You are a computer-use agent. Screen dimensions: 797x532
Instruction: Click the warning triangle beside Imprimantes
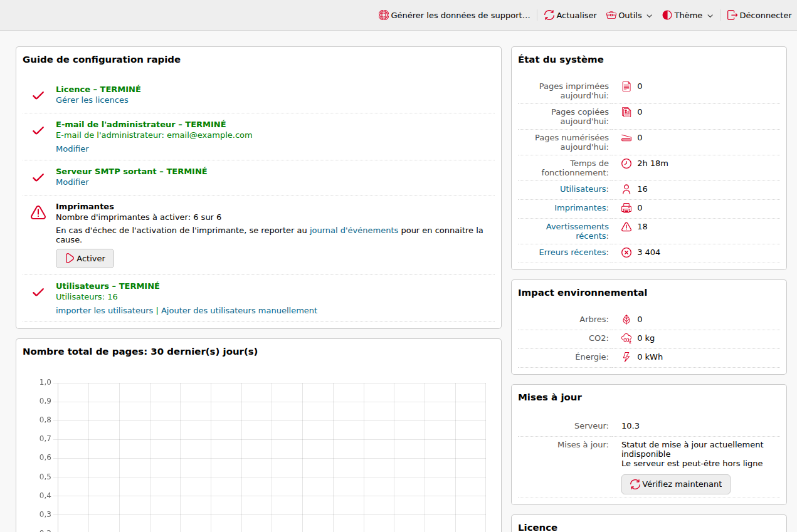tap(38, 212)
